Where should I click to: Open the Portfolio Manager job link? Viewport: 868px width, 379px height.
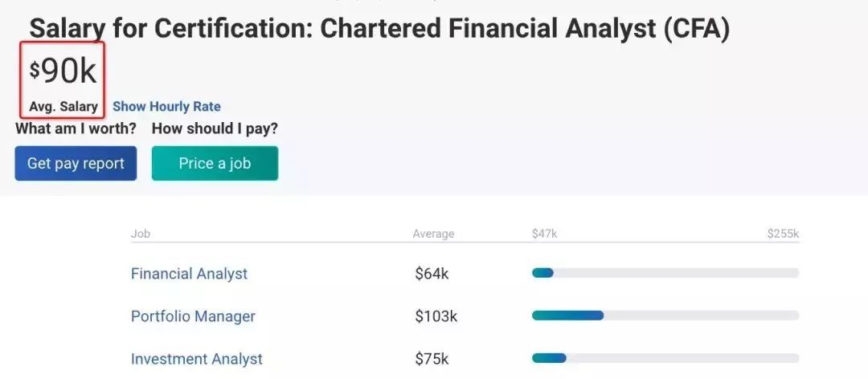(x=193, y=316)
